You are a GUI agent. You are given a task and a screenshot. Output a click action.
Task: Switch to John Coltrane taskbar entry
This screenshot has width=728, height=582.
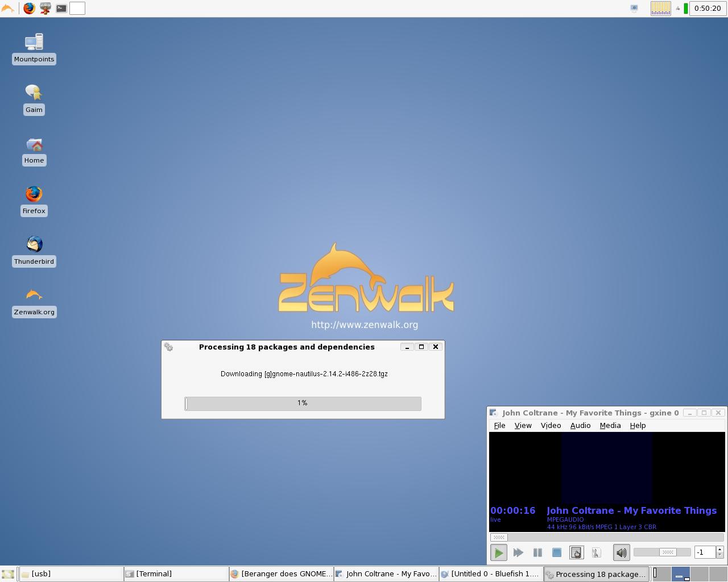(x=386, y=574)
